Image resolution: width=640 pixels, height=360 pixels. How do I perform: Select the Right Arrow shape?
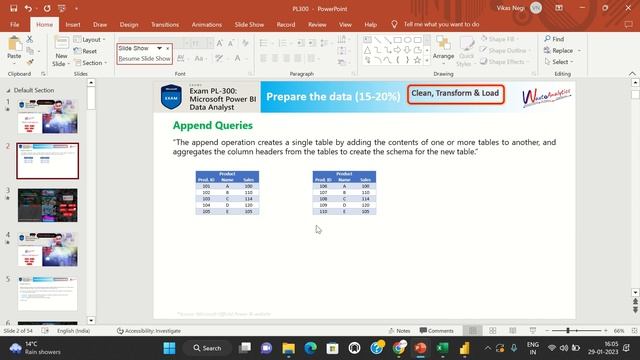pyautogui.click(x=397, y=50)
